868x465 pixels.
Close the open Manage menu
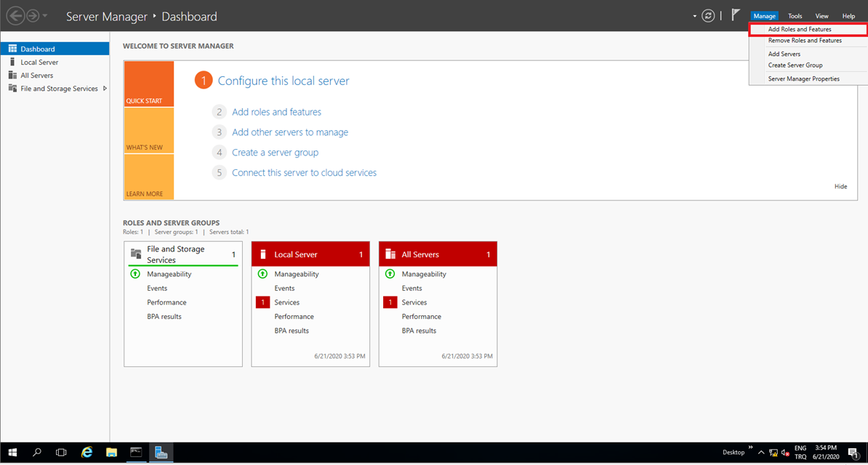click(x=765, y=16)
